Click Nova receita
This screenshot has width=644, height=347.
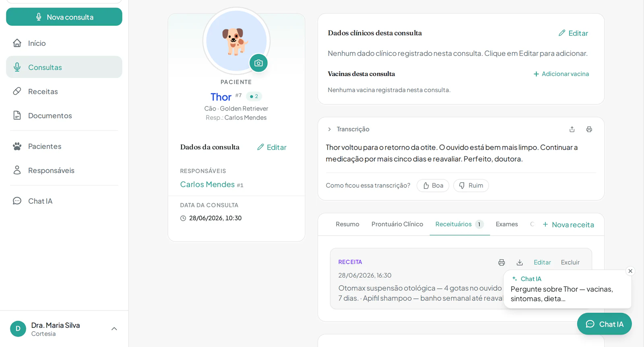568,224
